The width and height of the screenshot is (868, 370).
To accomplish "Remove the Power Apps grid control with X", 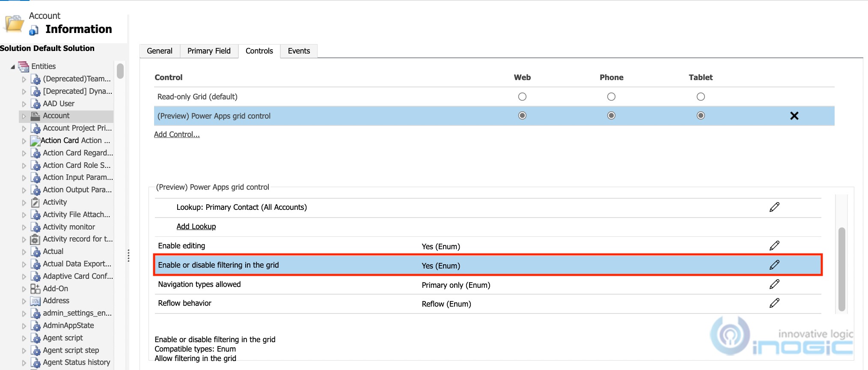I will click(x=794, y=116).
